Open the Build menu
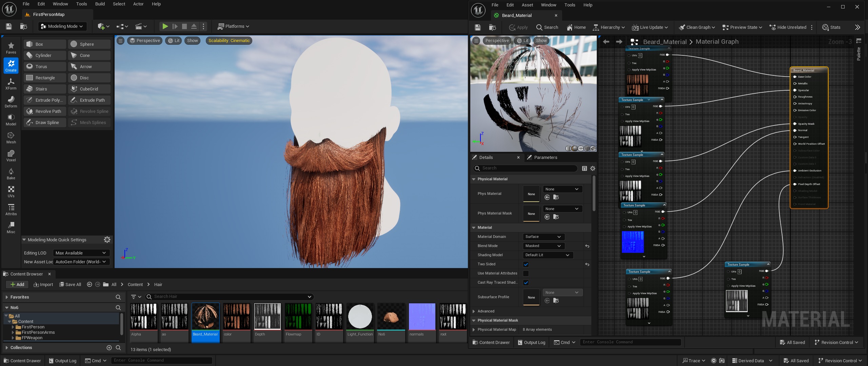868x366 pixels. 100,4
